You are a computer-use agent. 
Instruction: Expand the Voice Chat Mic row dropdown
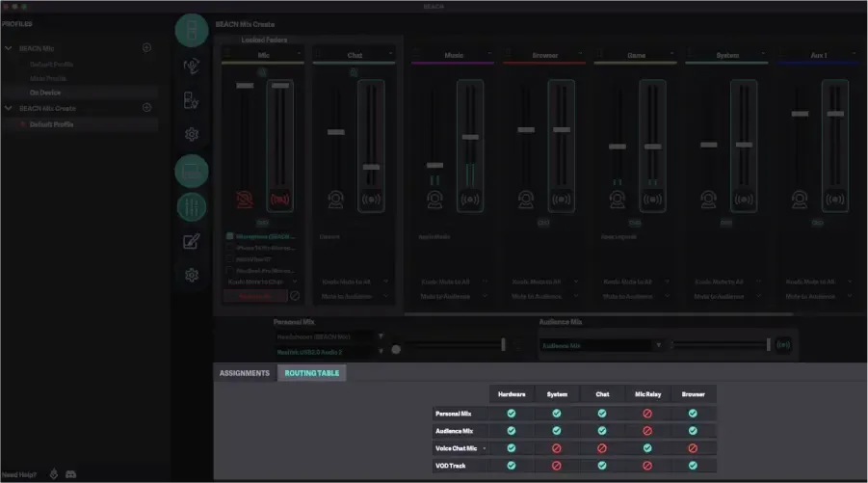point(484,448)
